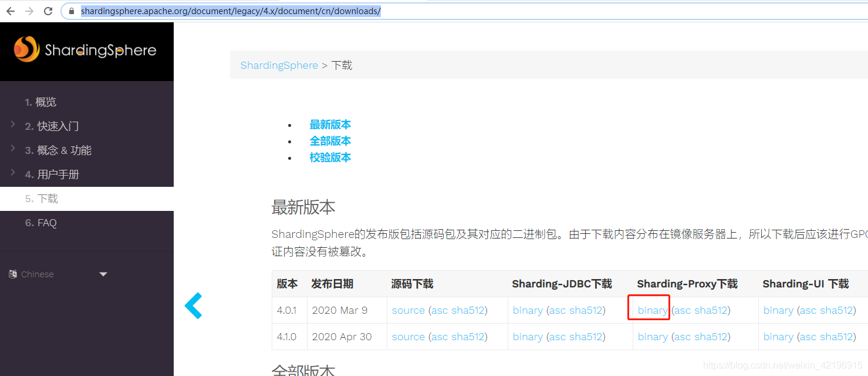
Task: Open asc for 4.1.0 Sharding-JDBC binary
Action: 558,337
